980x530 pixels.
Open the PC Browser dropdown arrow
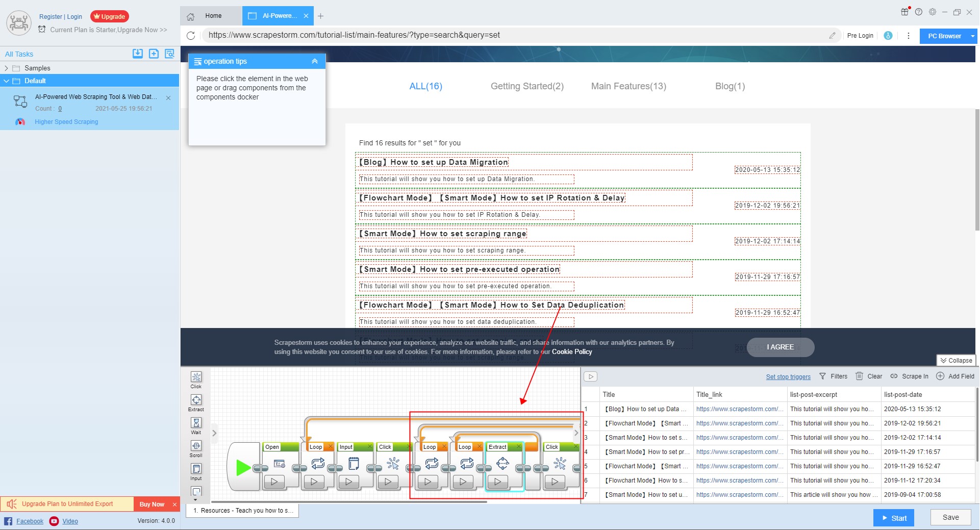[x=973, y=36]
